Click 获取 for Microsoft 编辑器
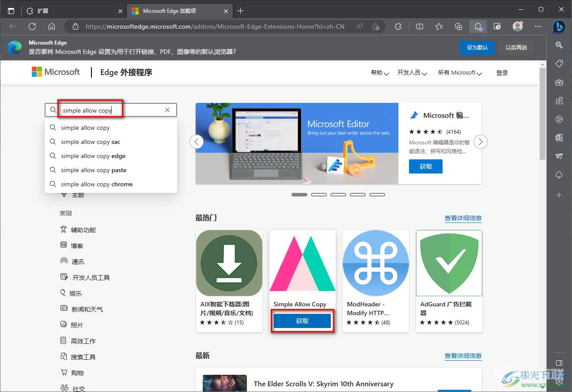 [x=426, y=166]
